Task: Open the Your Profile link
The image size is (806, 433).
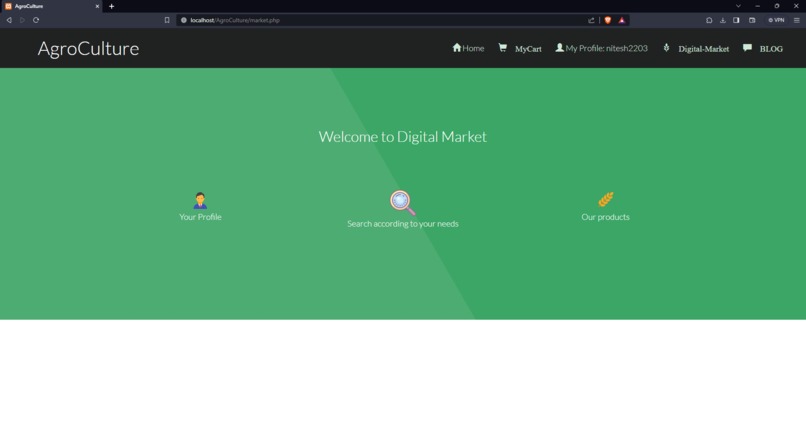Action: point(200,217)
